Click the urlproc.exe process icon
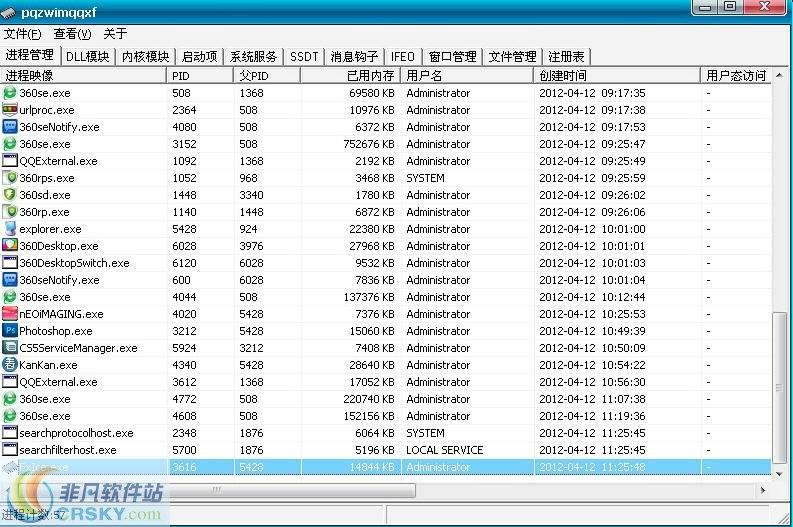793x527 pixels. (10, 110)
